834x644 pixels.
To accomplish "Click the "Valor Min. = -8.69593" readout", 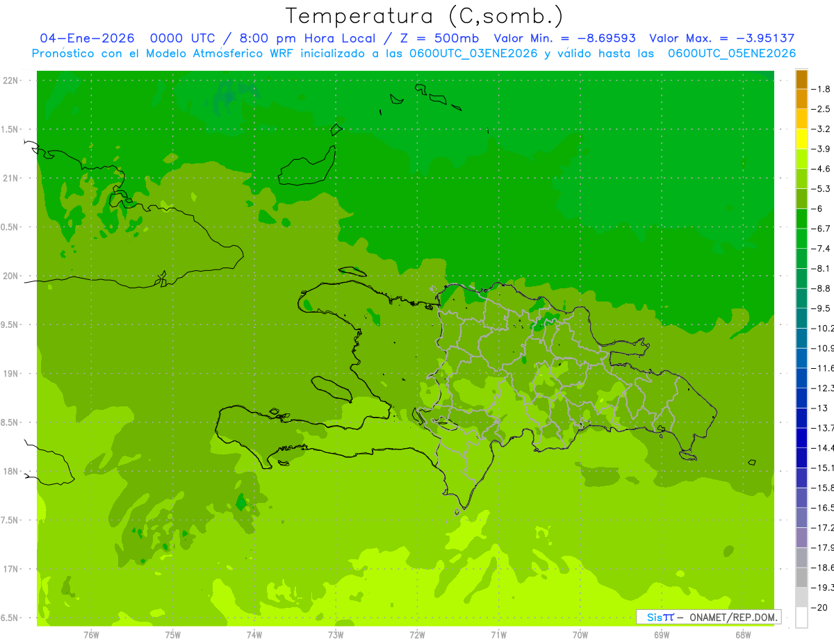I will coord(564,39).
